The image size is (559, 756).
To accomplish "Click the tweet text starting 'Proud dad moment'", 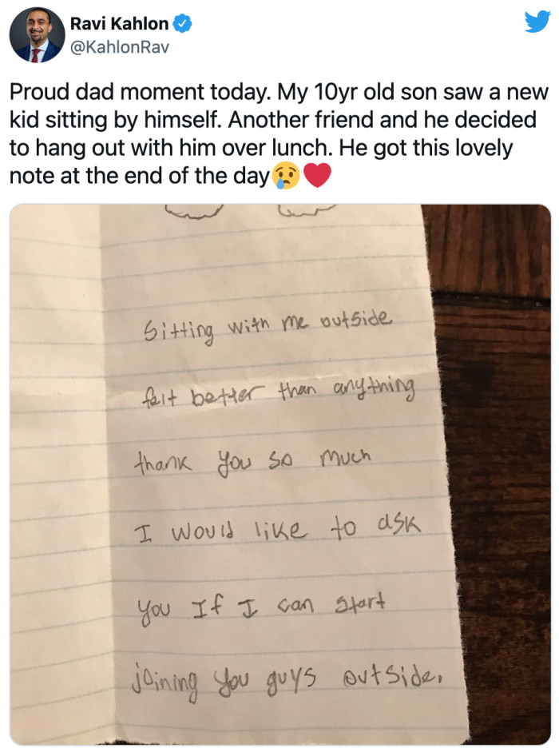I will 279,133.
